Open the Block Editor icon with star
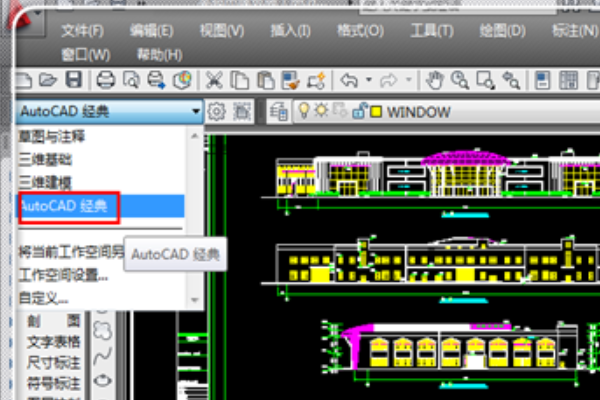Screen dimensions: 600x400 tap(316, 80)
